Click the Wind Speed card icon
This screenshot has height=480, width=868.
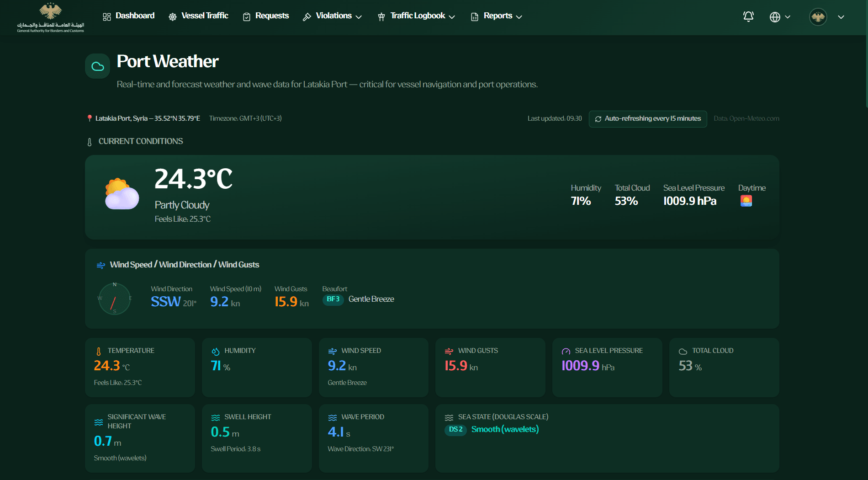point(333,351)
